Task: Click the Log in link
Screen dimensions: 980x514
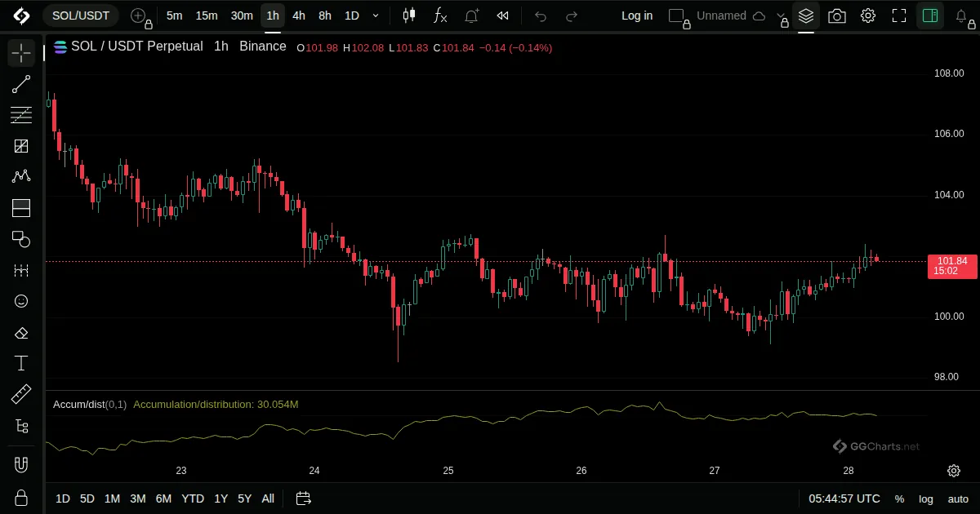Action: click(637, 16)
